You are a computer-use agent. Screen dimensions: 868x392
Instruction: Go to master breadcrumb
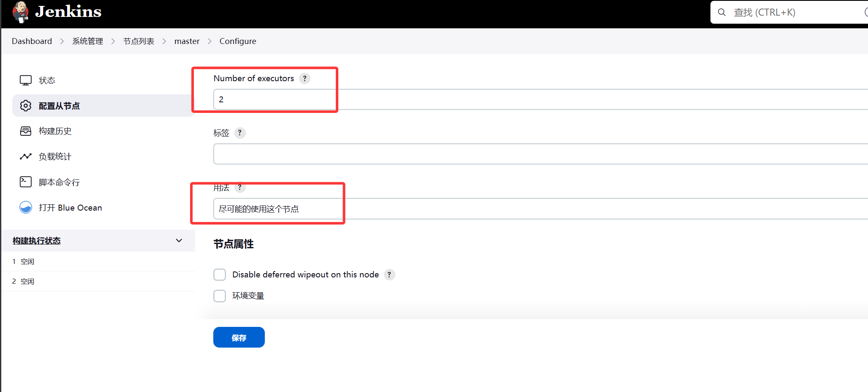[187, 41]
